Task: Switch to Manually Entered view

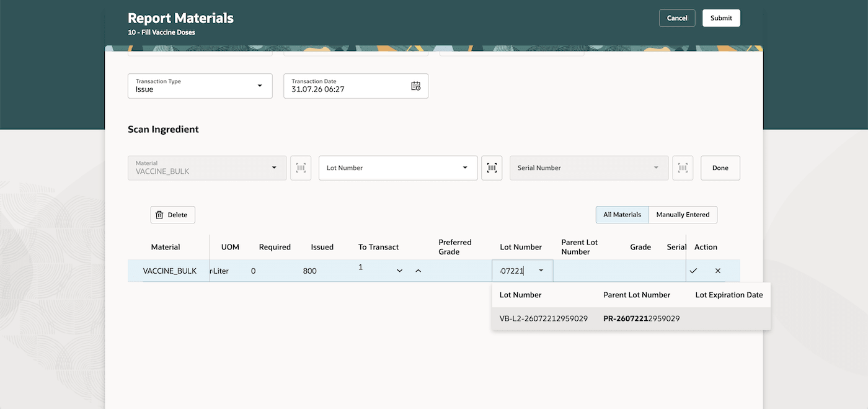Action: (x=683, y=215)
